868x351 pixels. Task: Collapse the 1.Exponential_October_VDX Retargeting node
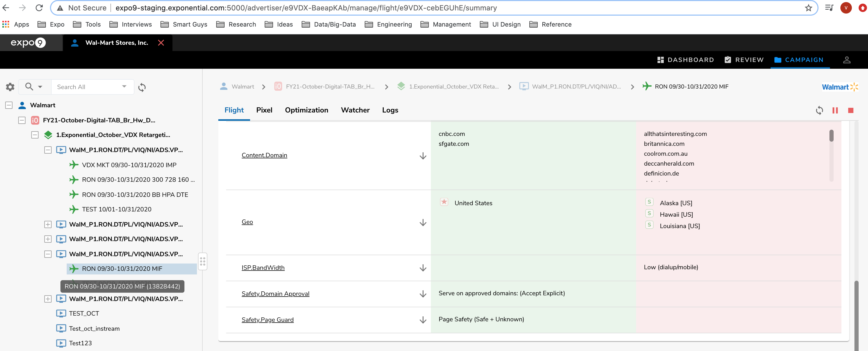pos(35,135)
